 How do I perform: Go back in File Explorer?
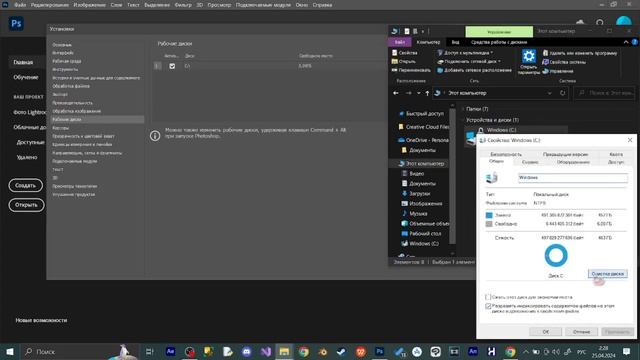point(396,93)
